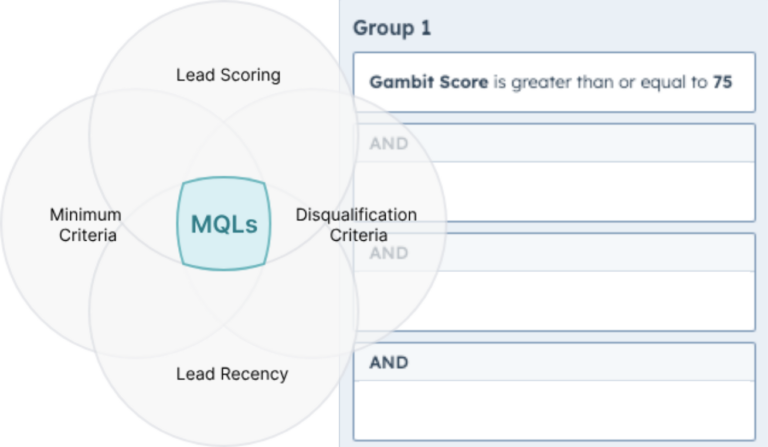Click overlap of Lead Scoring and Minimum Criteria
Viewport: 768px width, 447px height.
[135, 140]
